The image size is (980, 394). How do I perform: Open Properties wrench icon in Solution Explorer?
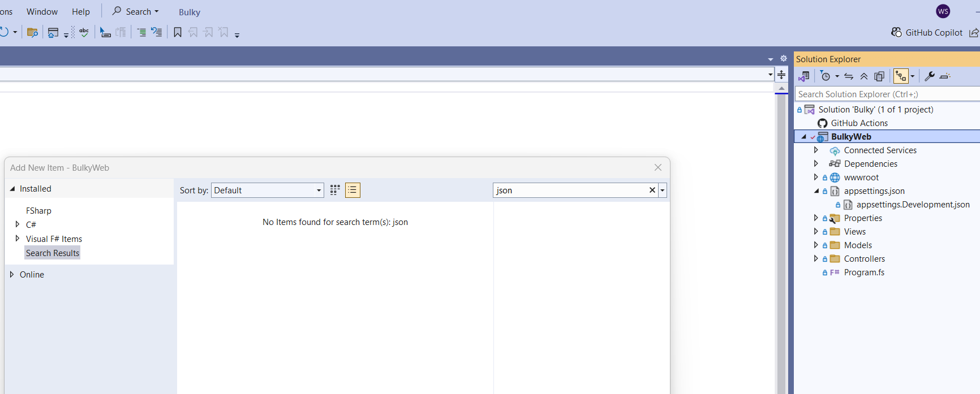pyautogui.click(x=930, y=76)
